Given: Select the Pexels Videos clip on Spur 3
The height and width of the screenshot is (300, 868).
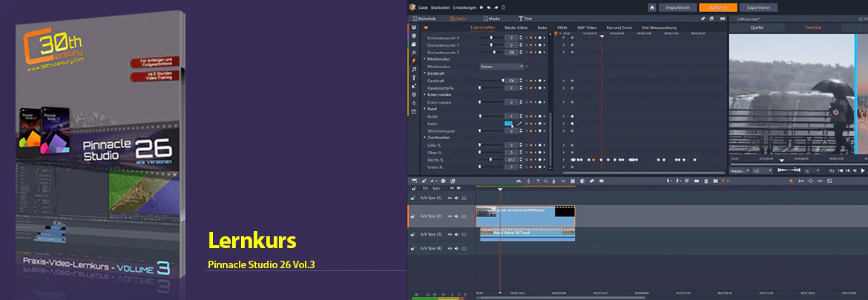Looking at the screenshot, I should [x=527, y=234].
